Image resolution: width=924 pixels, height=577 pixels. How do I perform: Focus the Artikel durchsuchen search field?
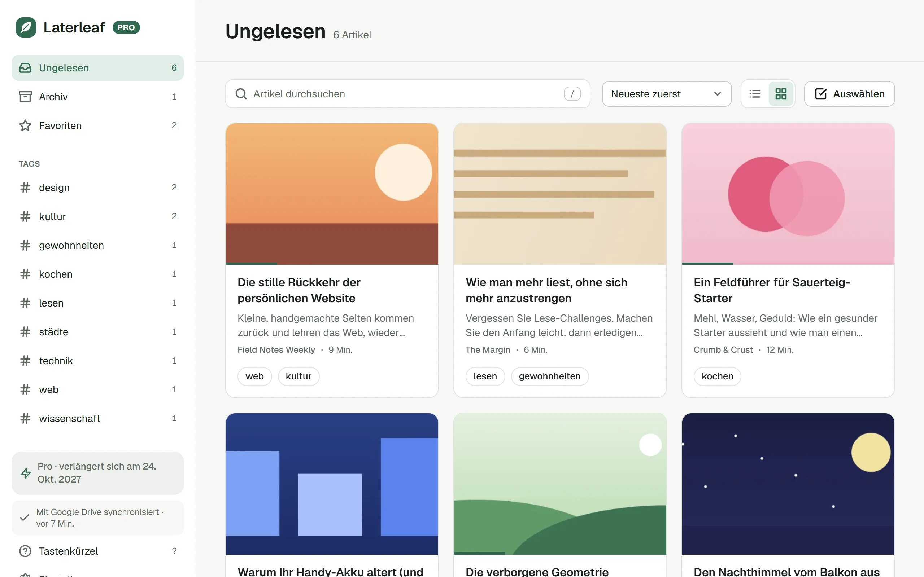coord(408,94)
